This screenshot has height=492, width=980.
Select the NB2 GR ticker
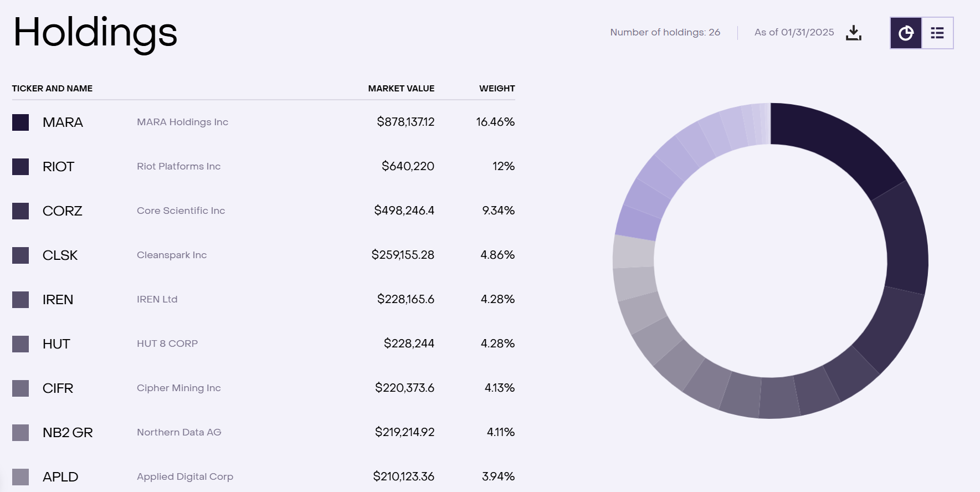point(68,433)
